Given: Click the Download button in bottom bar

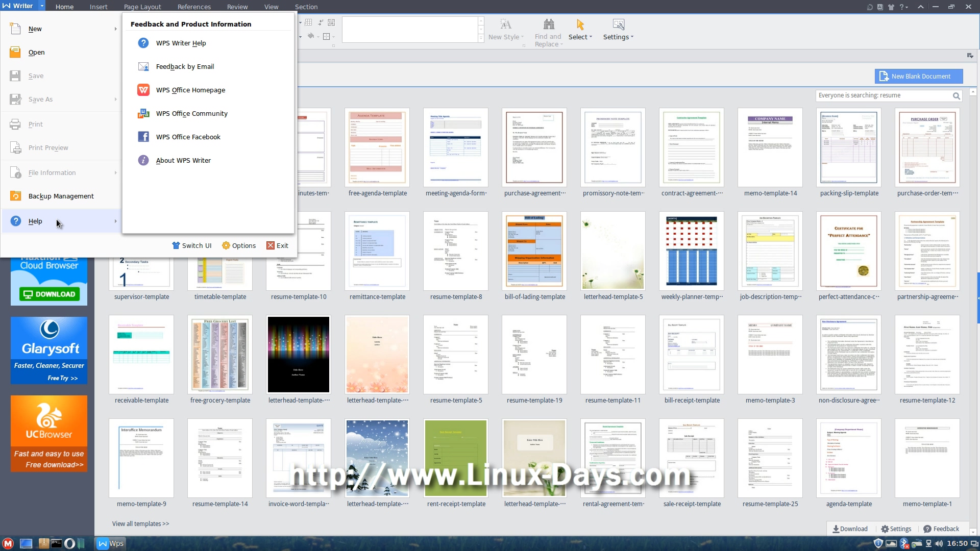Looking at the screenshot, I should click(x=850, y=529).
